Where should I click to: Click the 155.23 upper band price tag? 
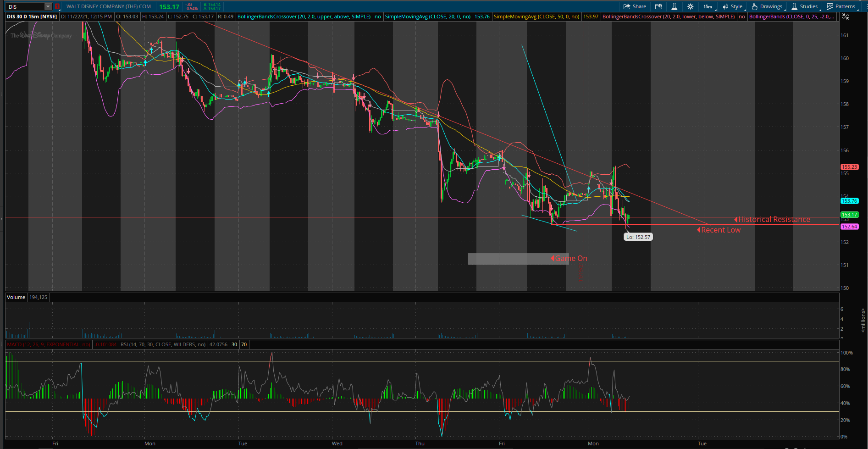850,167
